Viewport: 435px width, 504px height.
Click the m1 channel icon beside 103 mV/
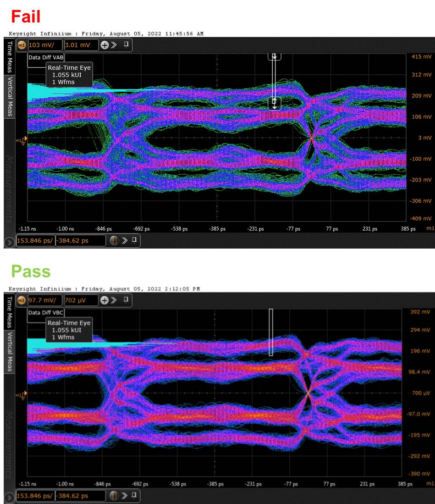tap(22, 45)
